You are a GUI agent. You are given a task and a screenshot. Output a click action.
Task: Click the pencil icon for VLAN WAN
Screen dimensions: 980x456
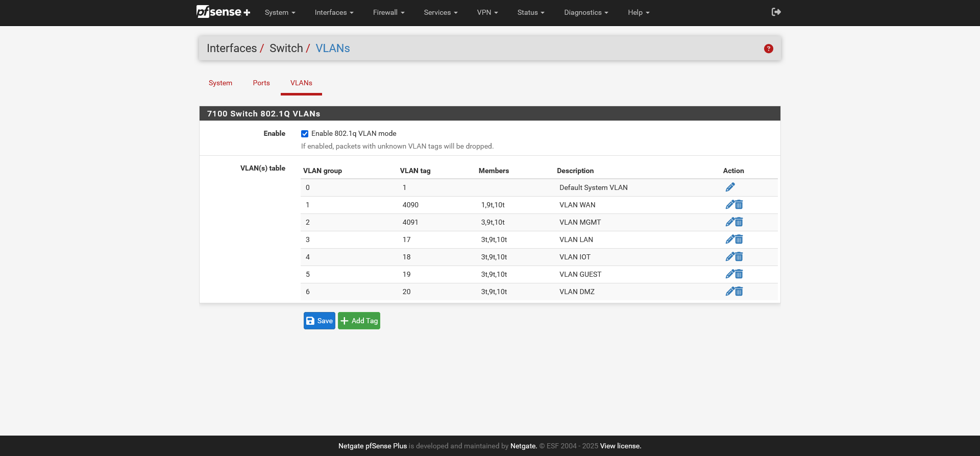(x=730, y=205)
